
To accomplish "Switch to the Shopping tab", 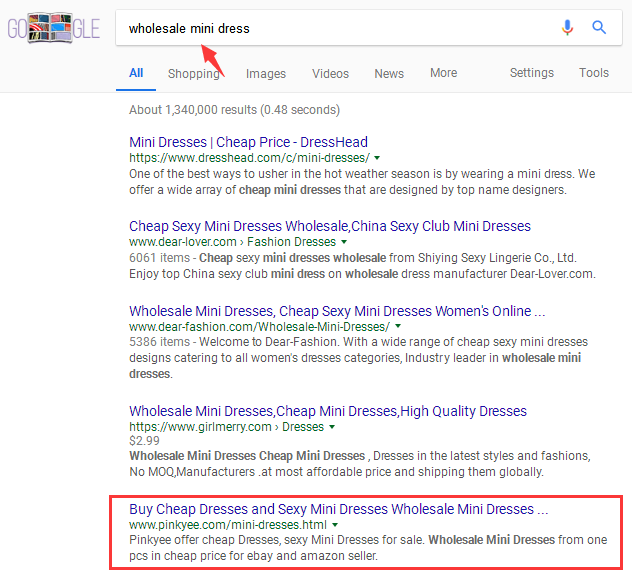I will point(193,74).
